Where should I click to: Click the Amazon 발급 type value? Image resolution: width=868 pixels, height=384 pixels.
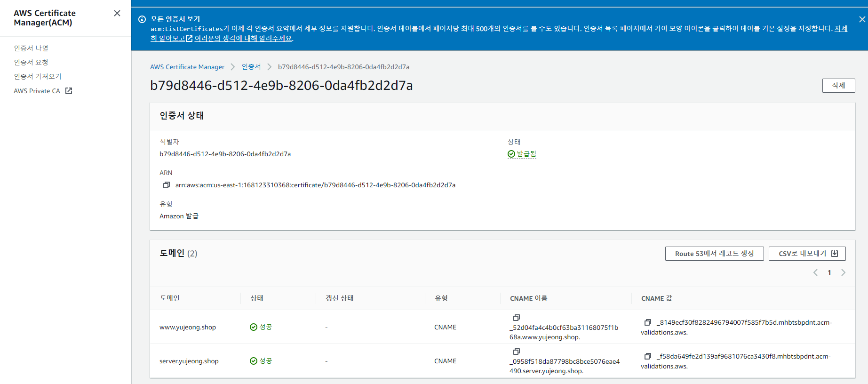(x=179, y=216)
